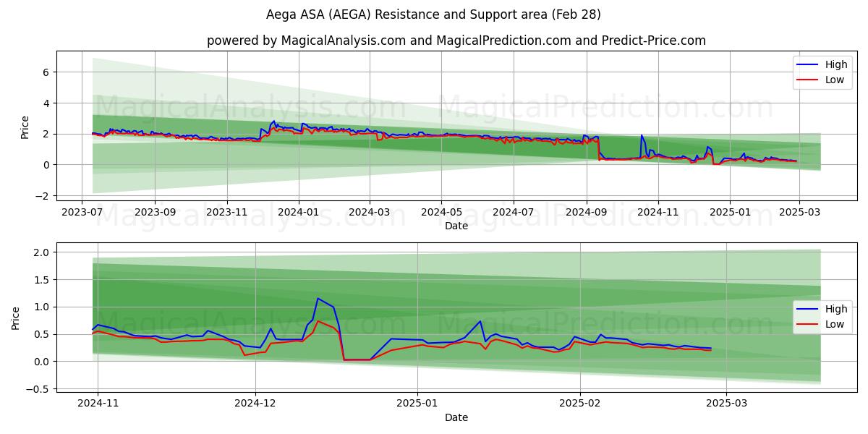Image resolution: width=868 pixels, height=434 pixels.
Task: Click '2025-03' tick label on top chart
Action: [x=799, y=213]
